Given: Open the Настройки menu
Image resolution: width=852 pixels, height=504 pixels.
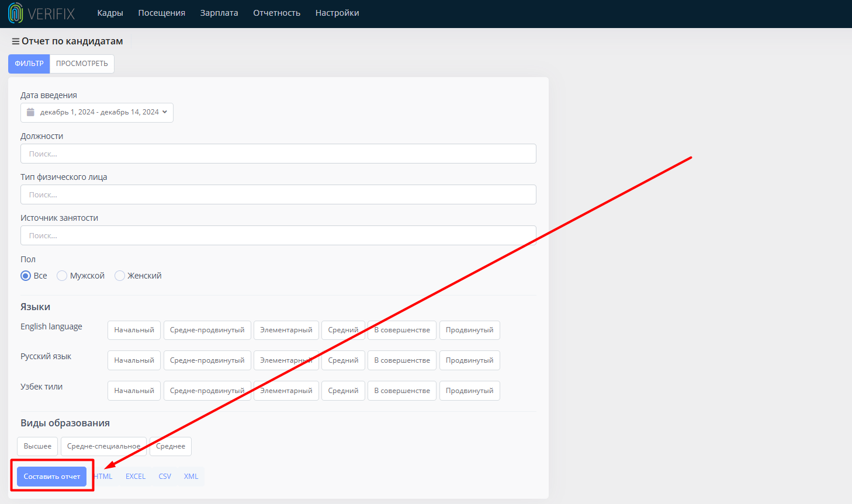Looking at the screenshot, I should (x=337, y=13).
